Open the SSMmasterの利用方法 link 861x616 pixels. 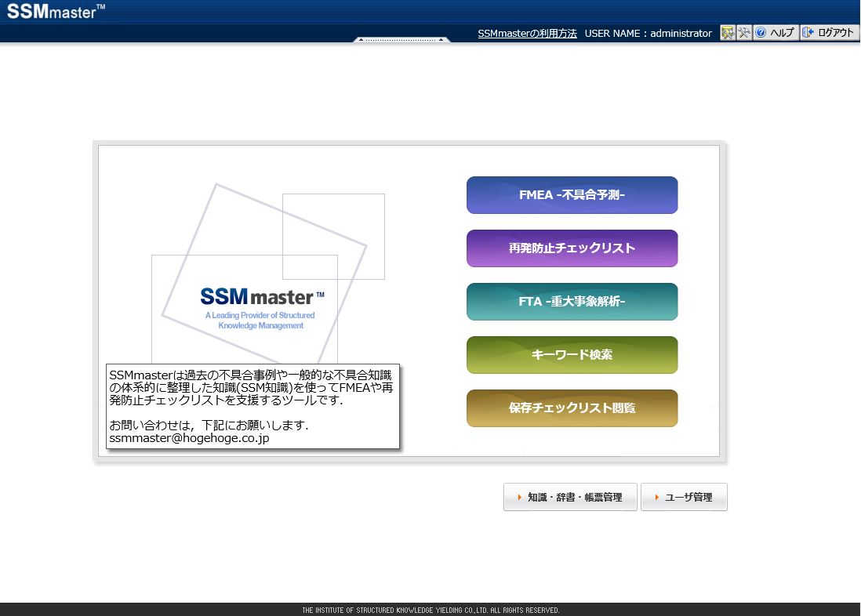point(527,33)
